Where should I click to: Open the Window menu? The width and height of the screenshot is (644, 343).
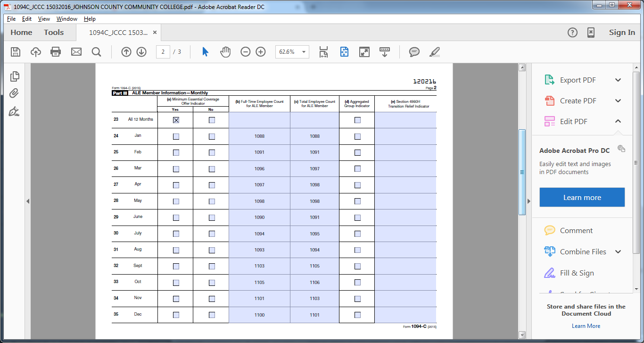(x=67, y=19)
